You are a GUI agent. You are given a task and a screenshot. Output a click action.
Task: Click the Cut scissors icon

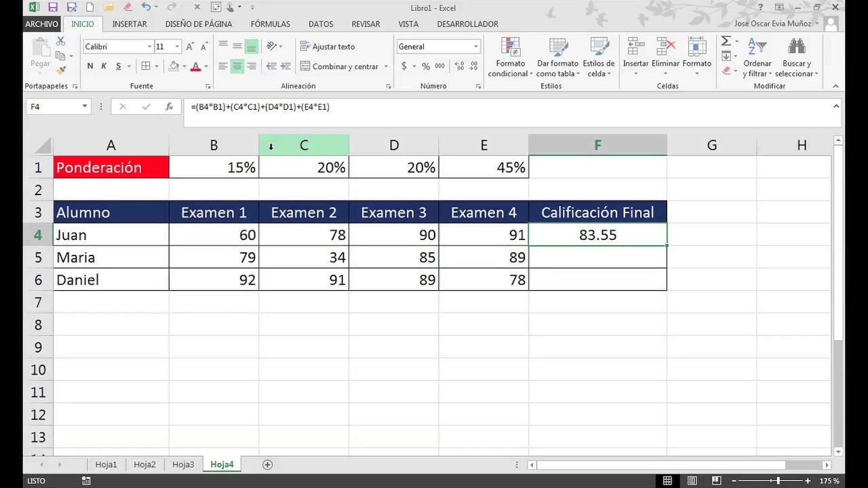[x=60, y=42]
